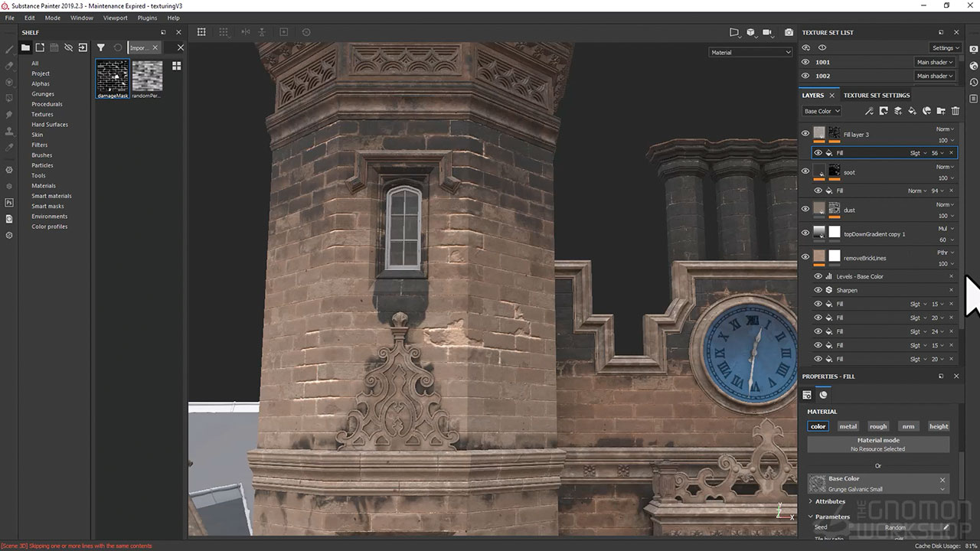Viewport: 980px width, 551px height.
Task: Select the Eraser tool in left toolbar
Action: (9, 66)
